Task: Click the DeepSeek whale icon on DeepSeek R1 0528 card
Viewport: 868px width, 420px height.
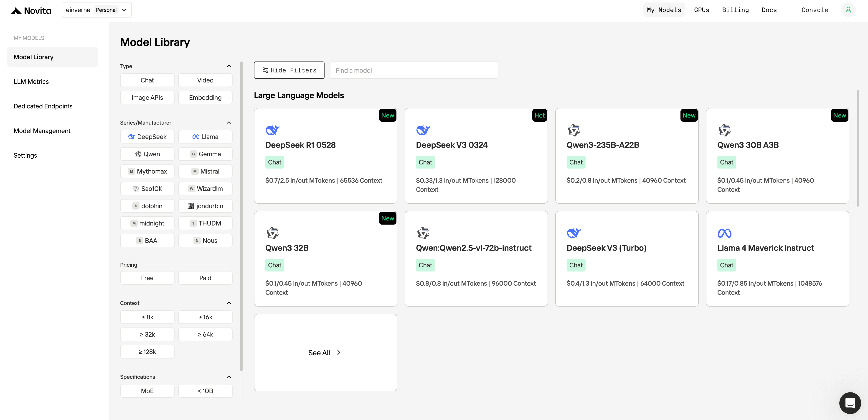Action: click(x=272, y=130)
